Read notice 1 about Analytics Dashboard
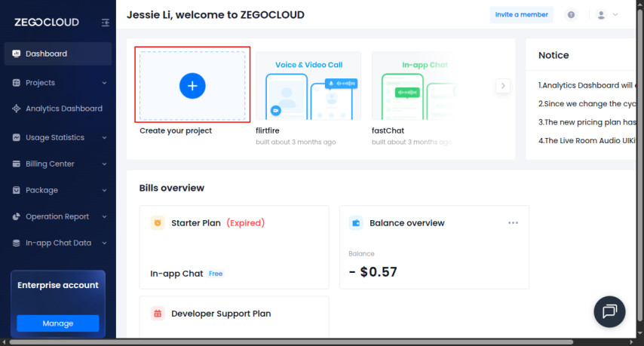Image resolution: width=644 pixels, height=346 pixels. pyautogui.click(x=587, y=85)
